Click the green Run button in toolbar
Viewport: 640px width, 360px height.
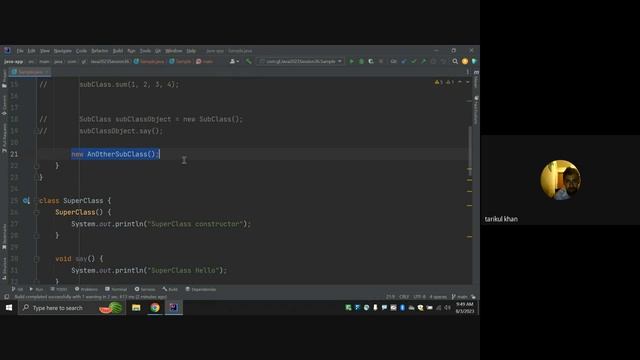click(x=351, y=61)
